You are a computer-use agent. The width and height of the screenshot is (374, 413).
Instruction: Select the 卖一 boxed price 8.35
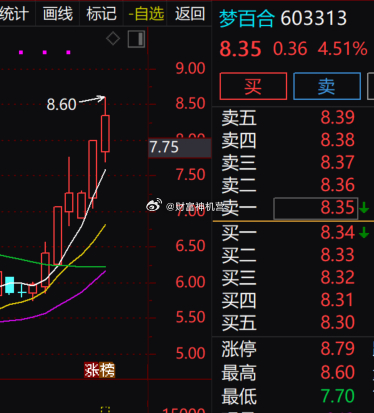[x=316, y=208]
